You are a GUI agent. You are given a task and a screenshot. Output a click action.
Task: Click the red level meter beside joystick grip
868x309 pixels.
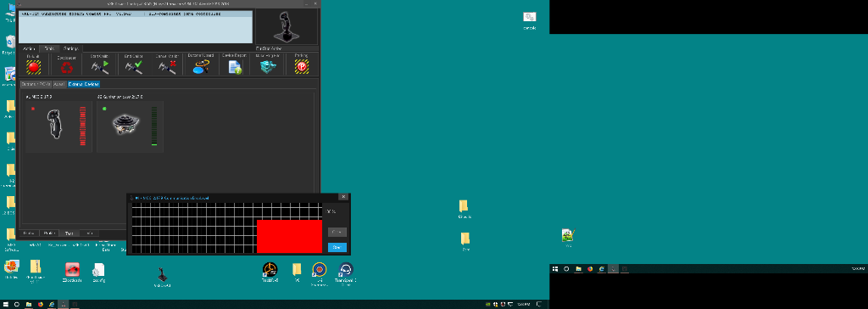(x=83, y=126)
